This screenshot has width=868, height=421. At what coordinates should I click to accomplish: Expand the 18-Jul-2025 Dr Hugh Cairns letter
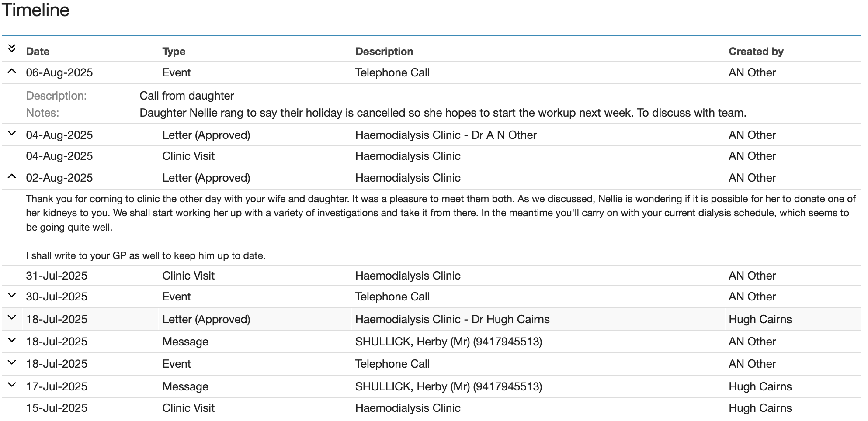point(12,318)
